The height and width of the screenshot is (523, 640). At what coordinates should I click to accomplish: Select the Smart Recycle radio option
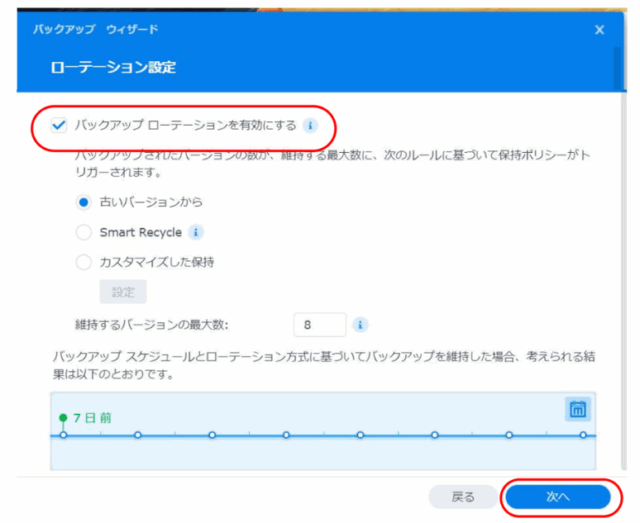pyautogui.click(x=84, y=232)
